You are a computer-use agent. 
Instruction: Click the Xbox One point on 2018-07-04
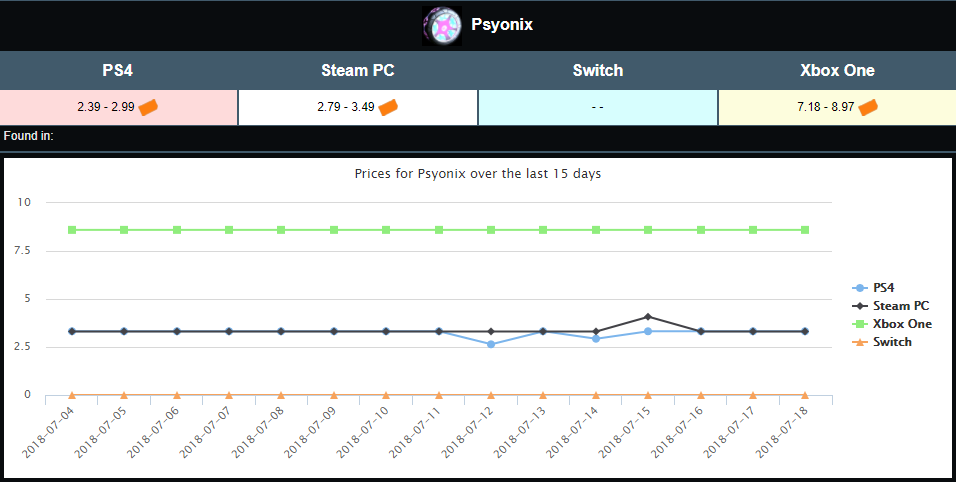coord(72,230)
